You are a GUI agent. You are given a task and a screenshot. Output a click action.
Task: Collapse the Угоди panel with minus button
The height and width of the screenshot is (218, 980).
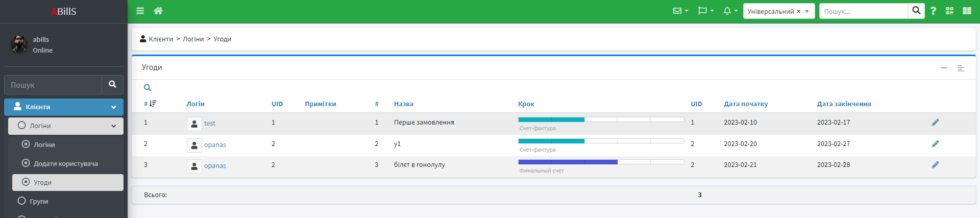[x=944, y=68]
